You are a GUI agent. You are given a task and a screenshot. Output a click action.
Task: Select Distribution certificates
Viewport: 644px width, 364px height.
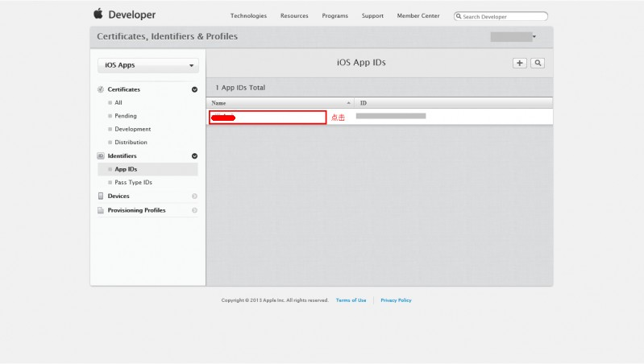point(131,142)
